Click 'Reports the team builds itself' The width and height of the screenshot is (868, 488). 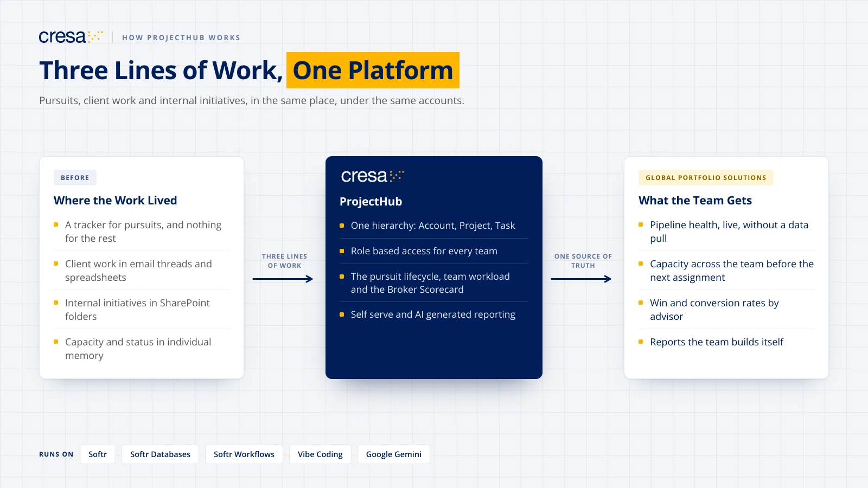coord(717,342)
